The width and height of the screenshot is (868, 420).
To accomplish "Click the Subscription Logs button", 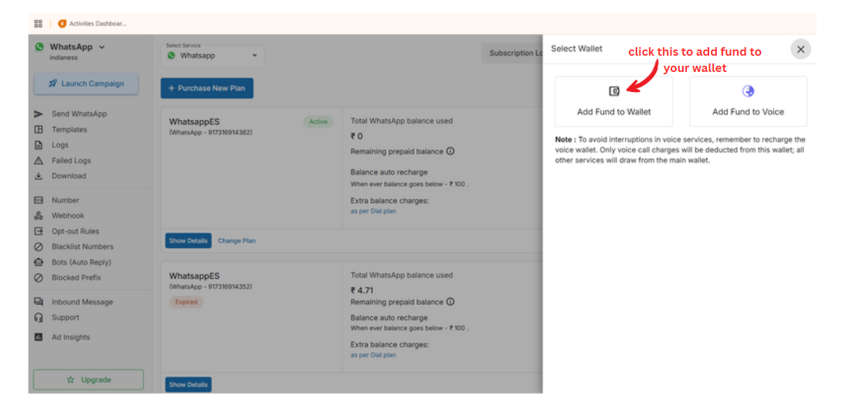I will [x=512, y=53].
